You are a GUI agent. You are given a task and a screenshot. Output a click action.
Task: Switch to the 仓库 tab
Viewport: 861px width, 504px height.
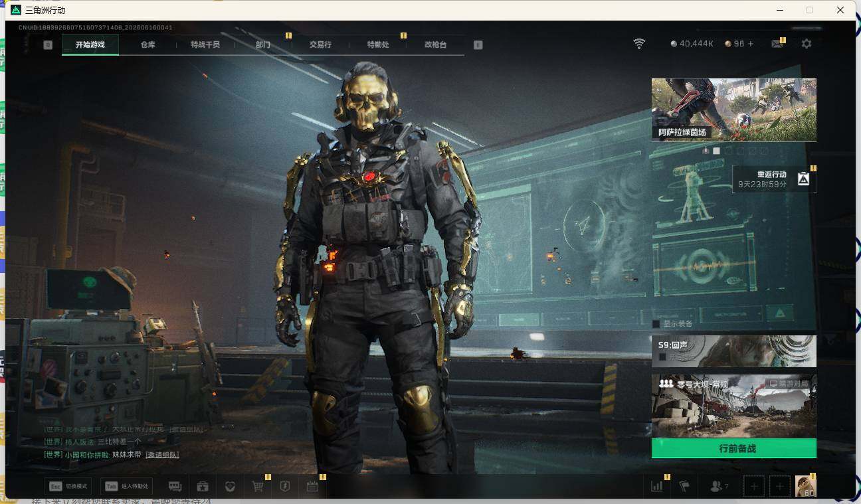tap(147, 44)
